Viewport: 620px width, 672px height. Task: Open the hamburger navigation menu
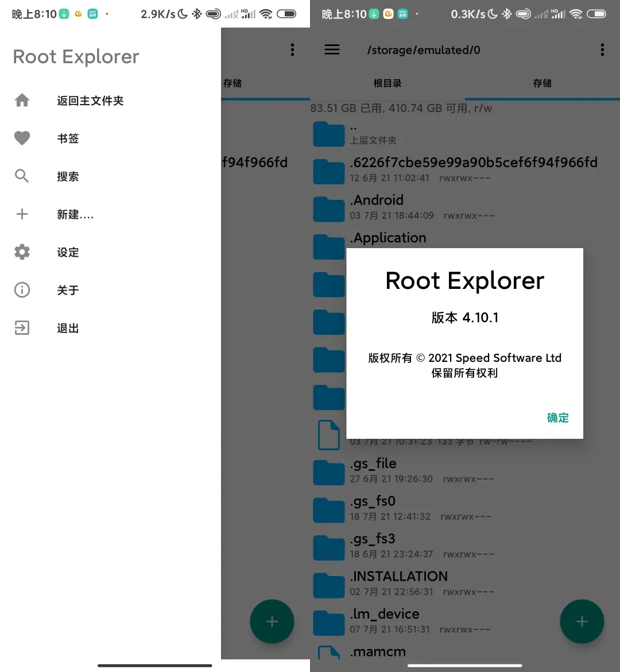(332, 50)
